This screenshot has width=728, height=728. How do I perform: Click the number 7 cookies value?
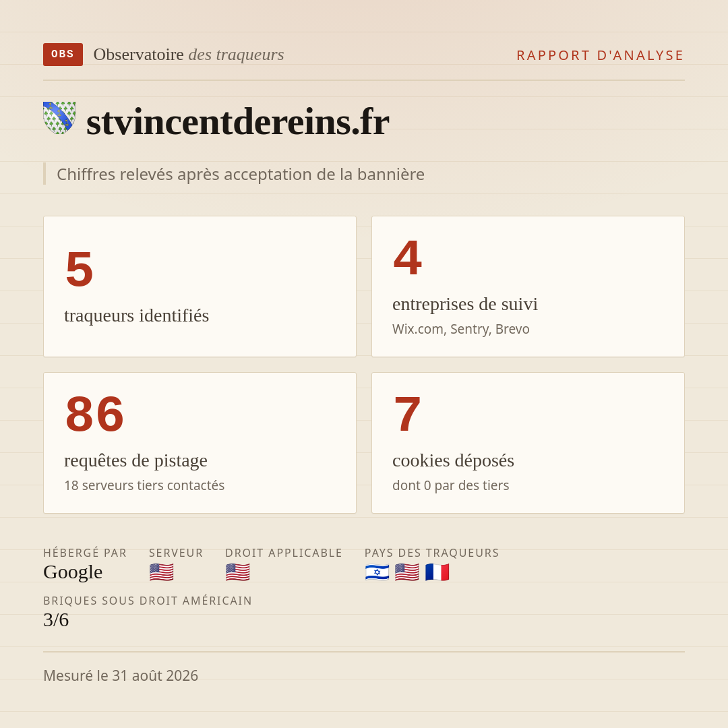407,414
